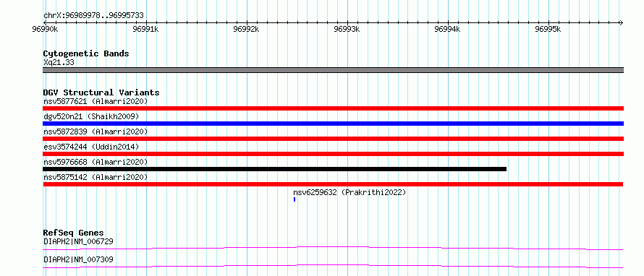Screen dimensions: 644x276
Task: Click the Xq21.33 band label
Action: [59, 63]
